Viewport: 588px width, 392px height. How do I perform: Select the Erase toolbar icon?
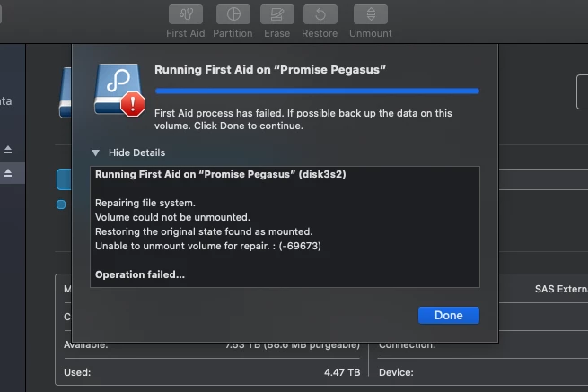[277, 14]
